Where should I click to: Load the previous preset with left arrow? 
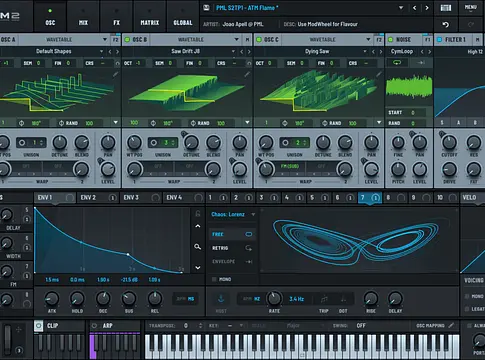tap(415, 8)
